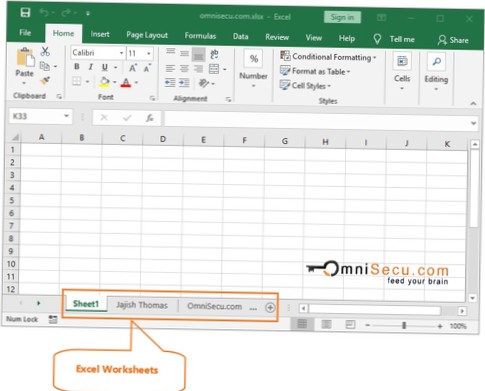Open the Number format group
485x391 pixels.
pyautogui.click(x=253, y=69)
